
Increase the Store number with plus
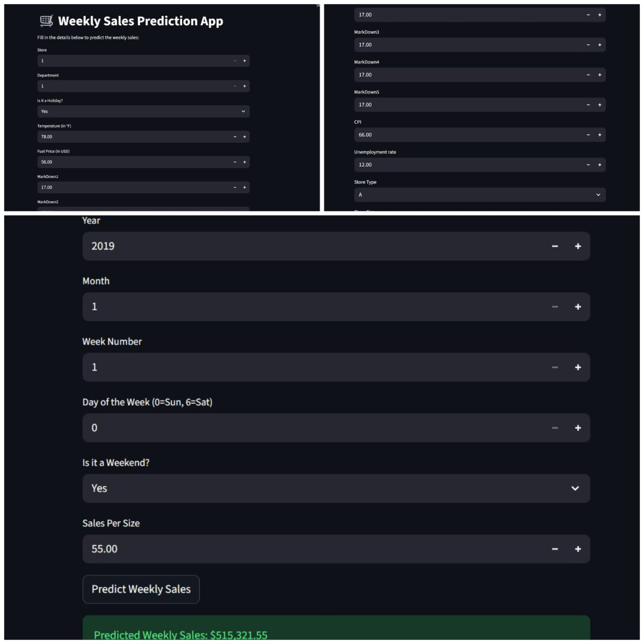(245, 61)
